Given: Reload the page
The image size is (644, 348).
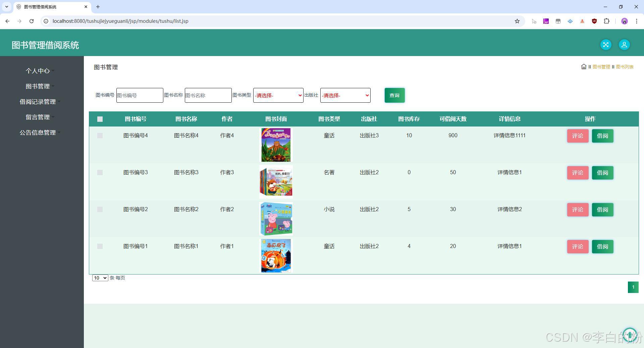Looking at the screenshot, I should [32, 21].
